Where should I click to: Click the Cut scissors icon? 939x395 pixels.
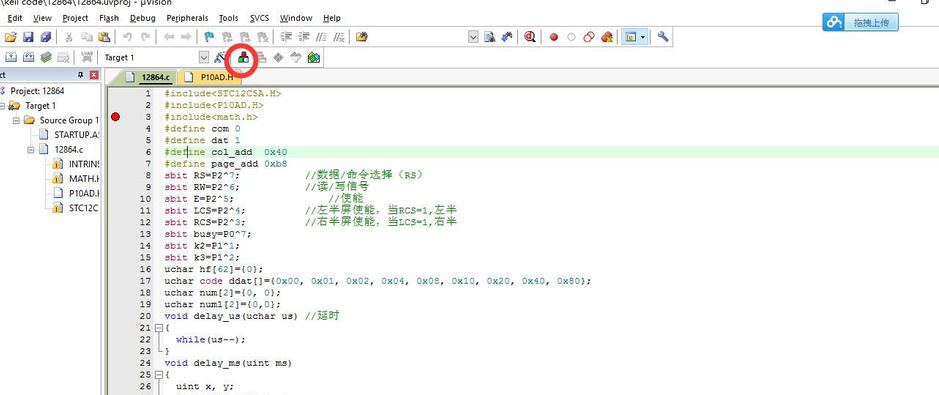tap(69, 37)
